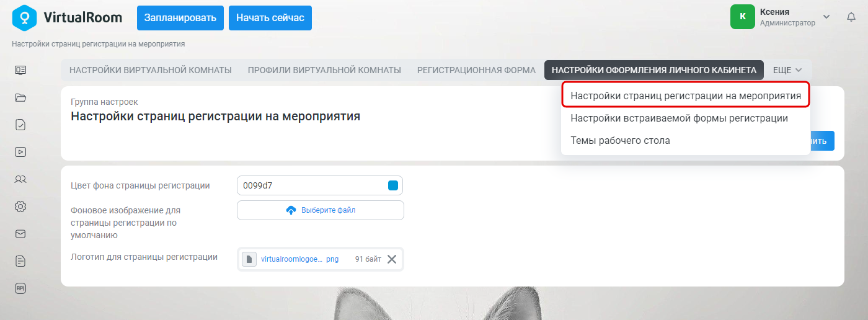Screen dimensions: 868x320
Task: Click the file icon beside virtualroomlogoe png
Action: 249,259
